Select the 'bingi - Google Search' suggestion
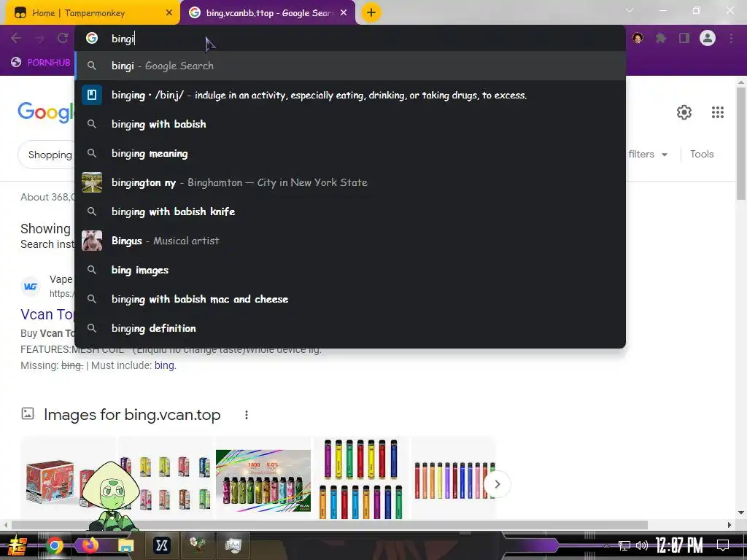Viewport: 747px width, 560px height. click(x=350, y=66)
